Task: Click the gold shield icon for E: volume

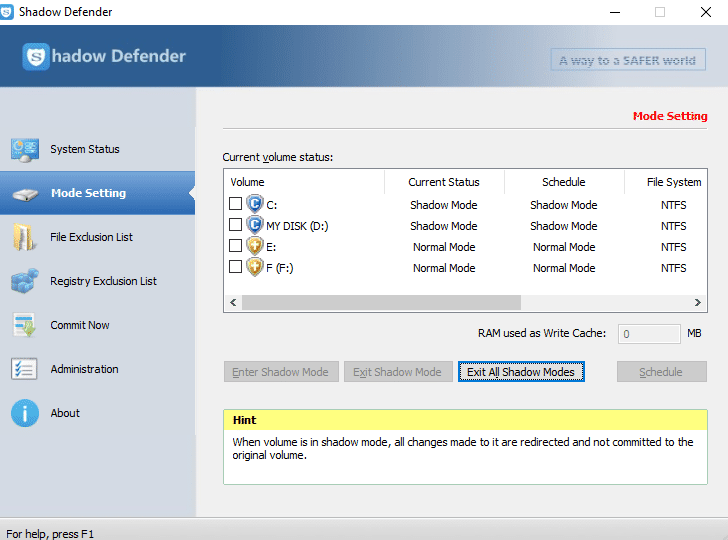Action: (x=254, y=246)
